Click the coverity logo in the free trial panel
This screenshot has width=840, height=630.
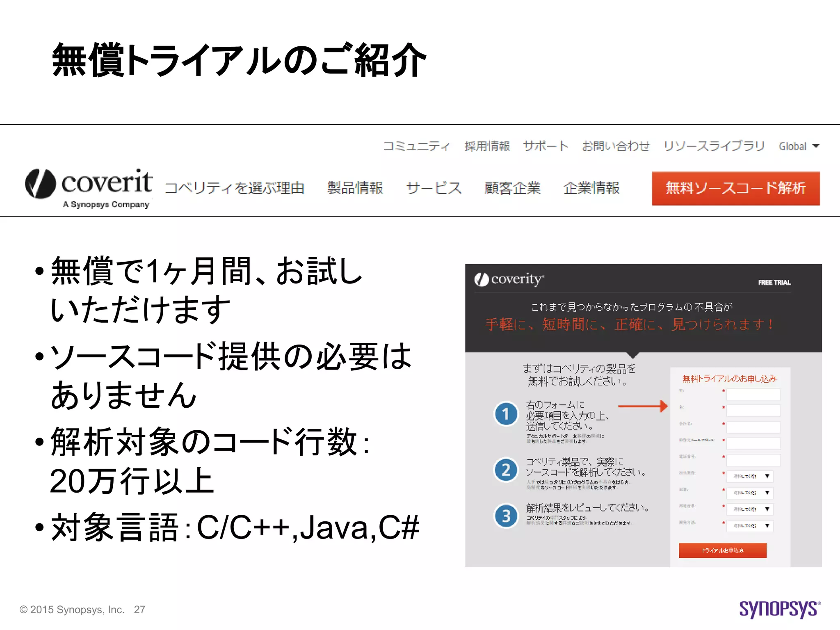coord(509,279)
